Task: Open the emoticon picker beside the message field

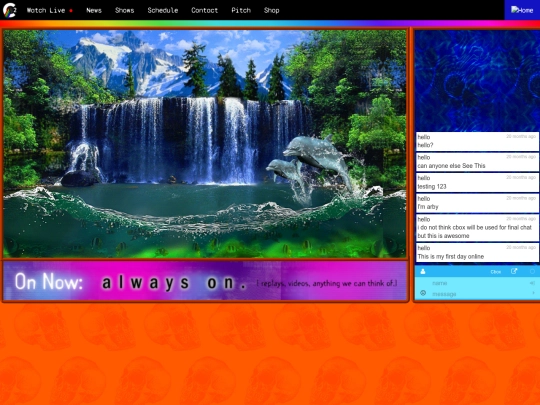Action: [x=423, y=293]
